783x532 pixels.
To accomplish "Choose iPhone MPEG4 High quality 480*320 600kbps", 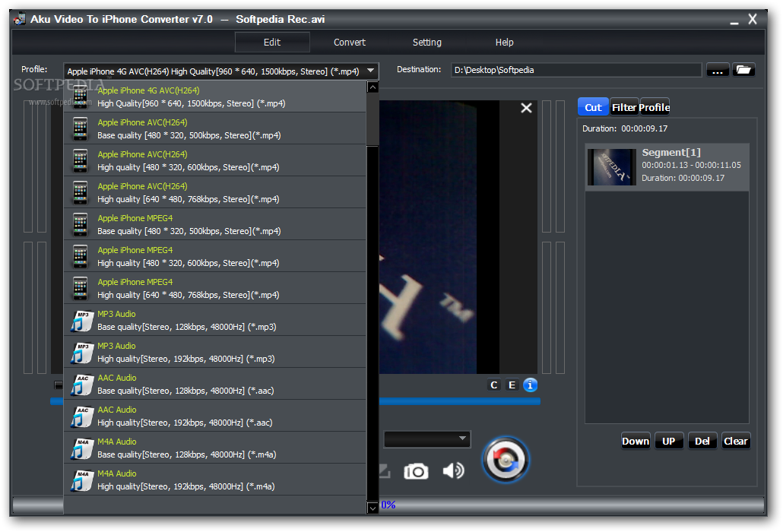I will (x=214, y=257).
